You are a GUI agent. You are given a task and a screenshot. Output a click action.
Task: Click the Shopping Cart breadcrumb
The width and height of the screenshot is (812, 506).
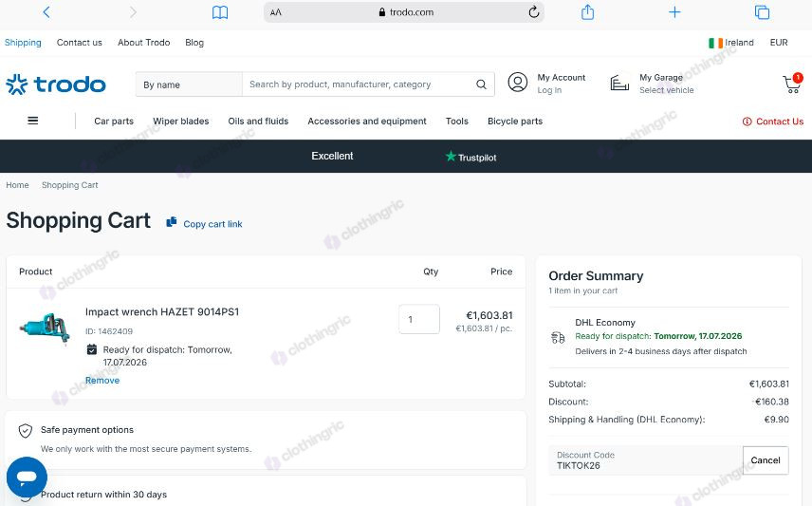pos(70,185)
